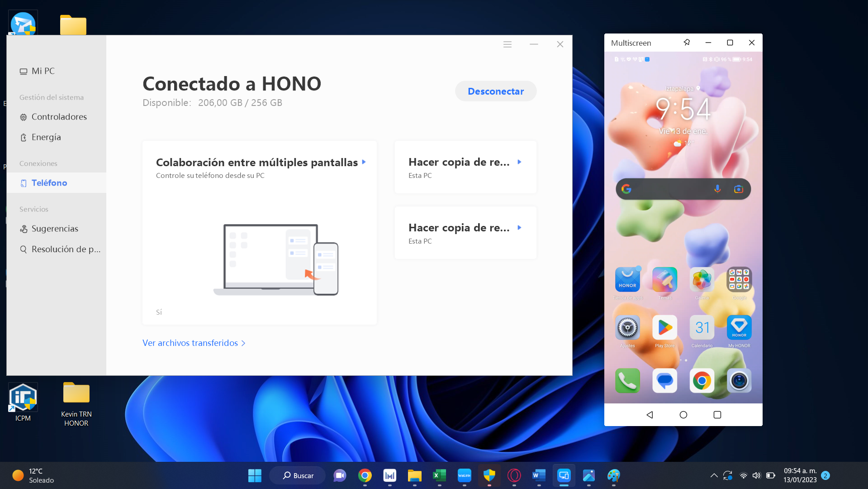Open the HONOR app store on phone
Image resolution: width=868 pixels, height=489 pixels.
[x=627, y=280]
